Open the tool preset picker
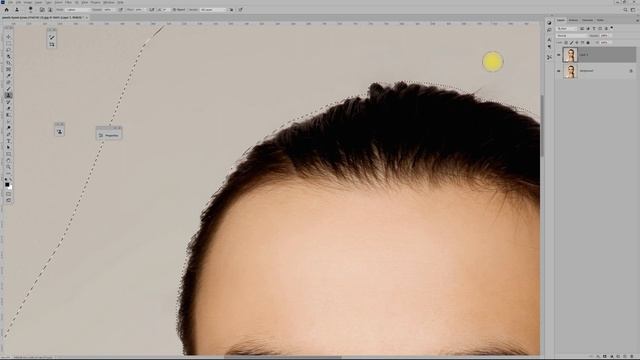 17,10
